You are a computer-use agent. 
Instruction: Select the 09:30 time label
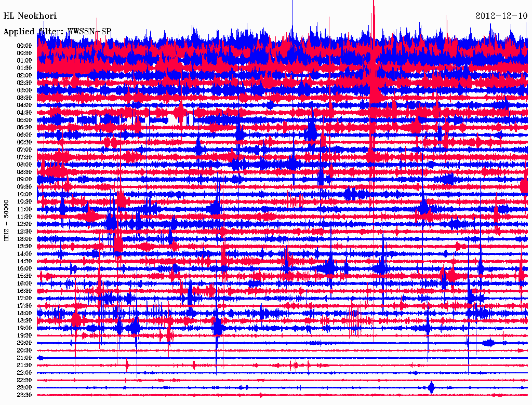(24, 187)
